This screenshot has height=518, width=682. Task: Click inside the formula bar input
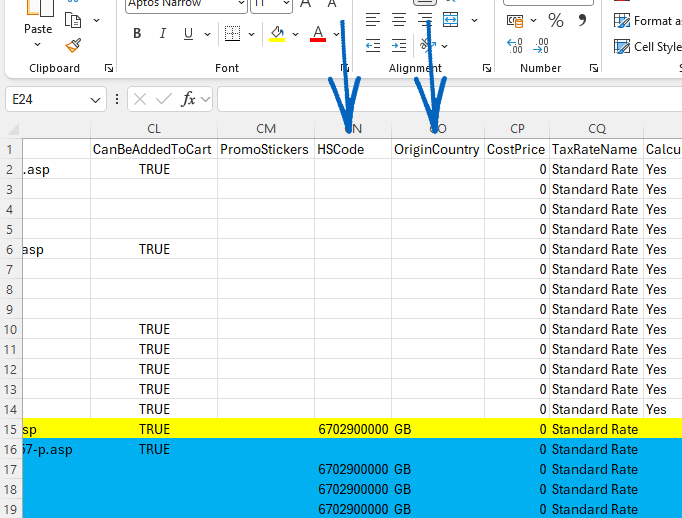coord(449,99)
